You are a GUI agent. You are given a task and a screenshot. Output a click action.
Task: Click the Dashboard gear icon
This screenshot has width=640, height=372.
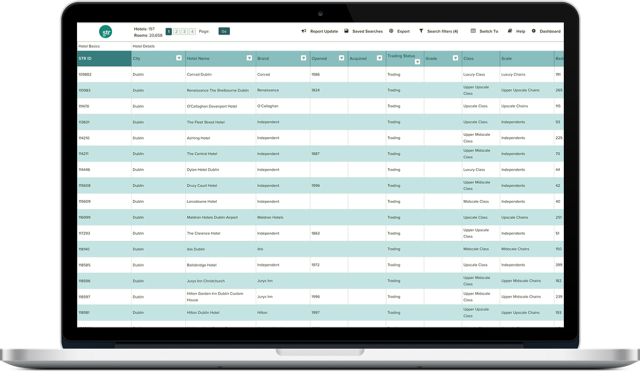coord(533,31)
